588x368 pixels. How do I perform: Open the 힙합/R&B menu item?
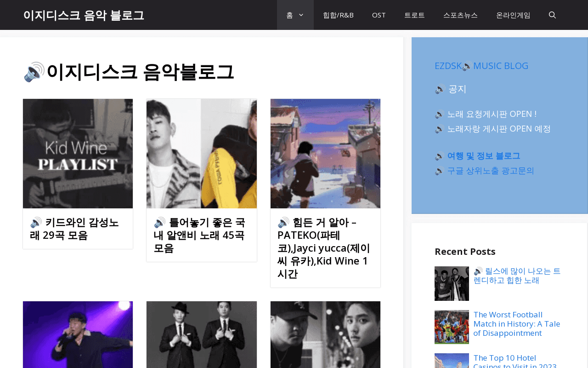pos(338,15)
